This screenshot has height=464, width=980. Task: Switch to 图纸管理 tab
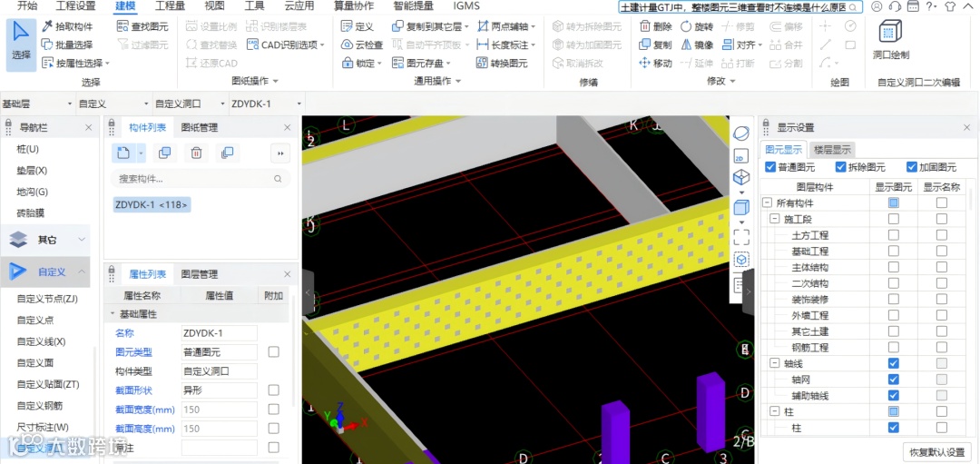tap(200, 127)
